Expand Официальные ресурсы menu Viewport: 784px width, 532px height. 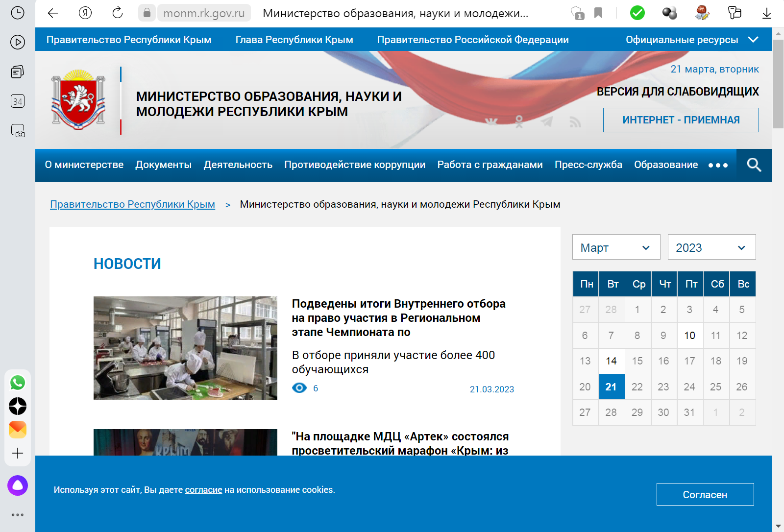click(691, 40)
